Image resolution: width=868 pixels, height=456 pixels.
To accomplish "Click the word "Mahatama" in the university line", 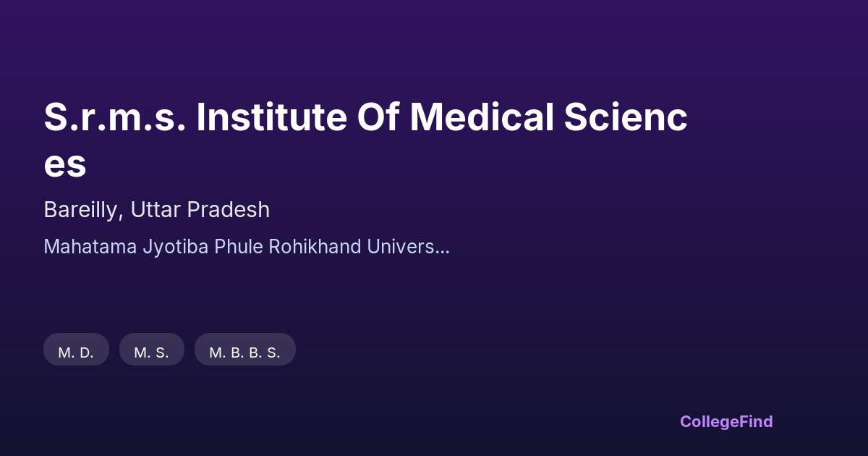I will tap(90, 247).
